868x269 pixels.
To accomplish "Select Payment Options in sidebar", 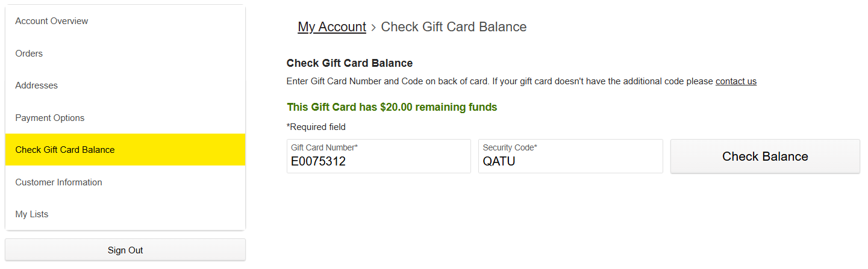I will (x=125, y=118).
